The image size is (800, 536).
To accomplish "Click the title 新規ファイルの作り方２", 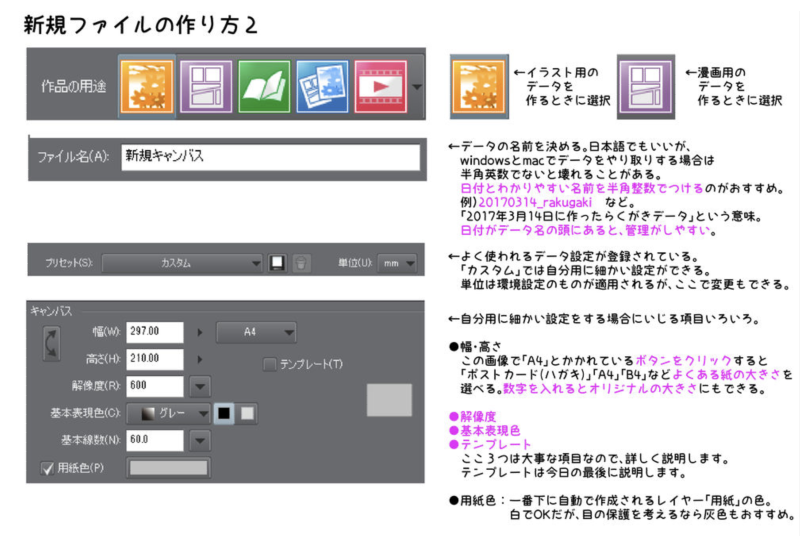I will click(x=141, y=25).
